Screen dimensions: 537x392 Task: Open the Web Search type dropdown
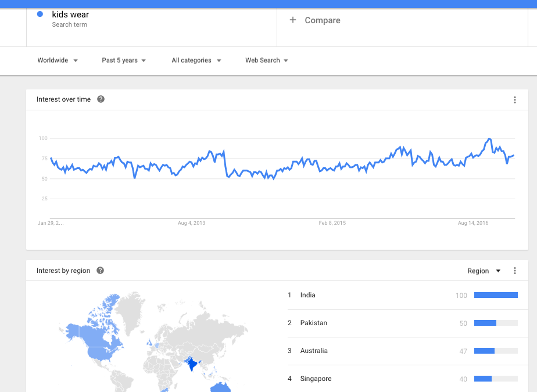pyautogui.click(x=266, y=60)
